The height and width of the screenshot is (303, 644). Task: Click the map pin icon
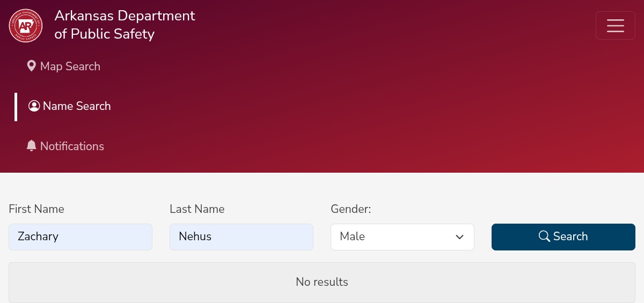click(x=32, y=66)
